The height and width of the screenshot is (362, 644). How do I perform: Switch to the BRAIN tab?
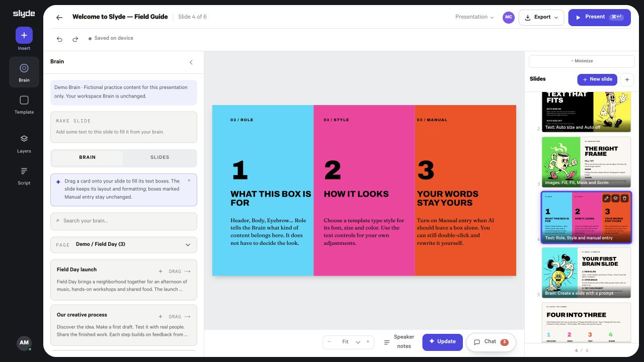pos(88,157)
